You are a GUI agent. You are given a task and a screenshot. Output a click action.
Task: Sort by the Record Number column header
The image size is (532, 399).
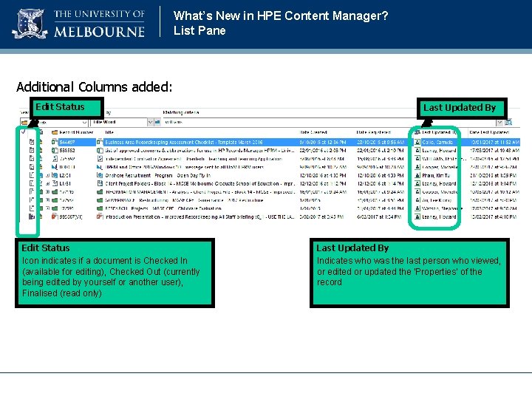click(x=76, y=132)
